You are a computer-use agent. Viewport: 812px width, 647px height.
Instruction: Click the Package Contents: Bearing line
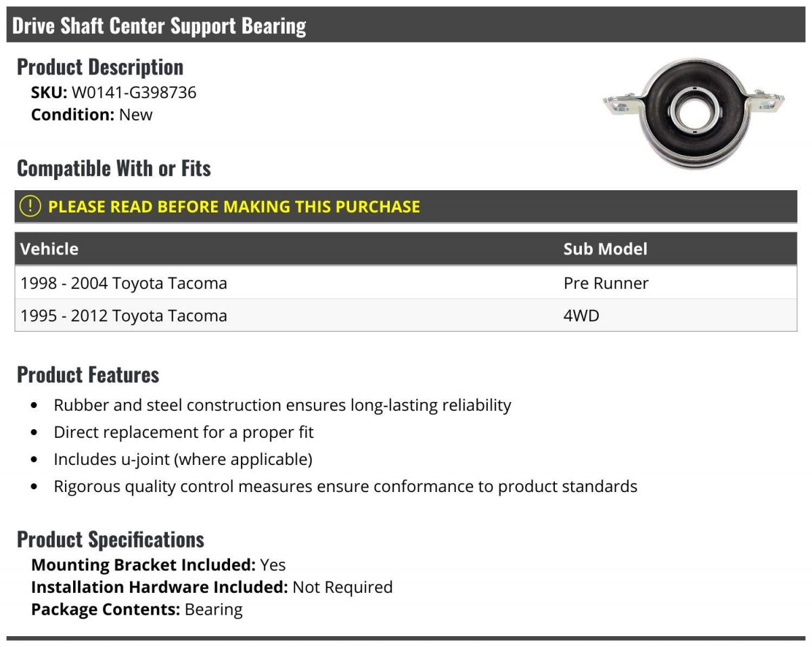[x=137, y=609]
